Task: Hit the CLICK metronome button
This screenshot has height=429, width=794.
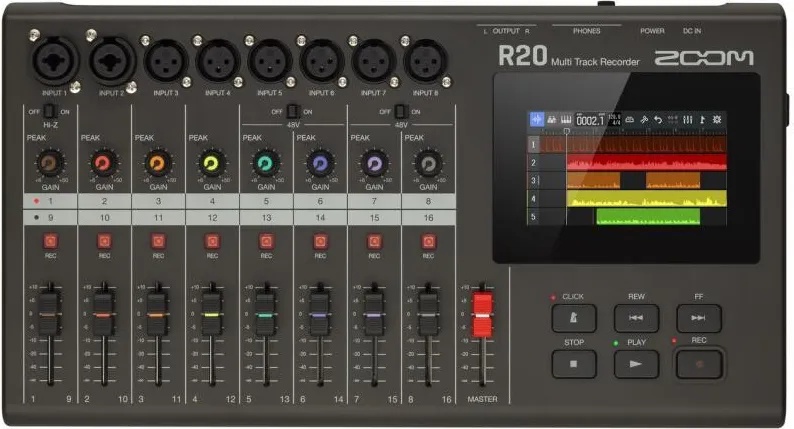Action: [574, 318]
